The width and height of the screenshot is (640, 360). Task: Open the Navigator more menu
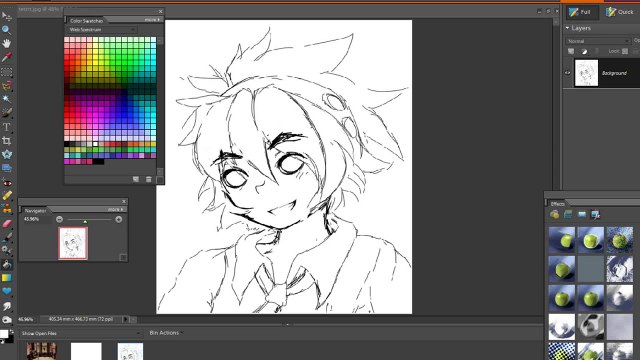coord(116,209)
